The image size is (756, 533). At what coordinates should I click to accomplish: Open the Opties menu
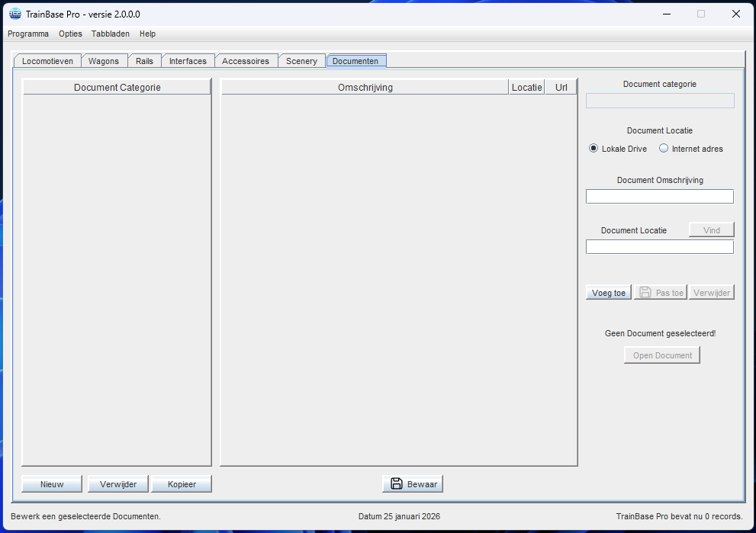click(70, 34)
